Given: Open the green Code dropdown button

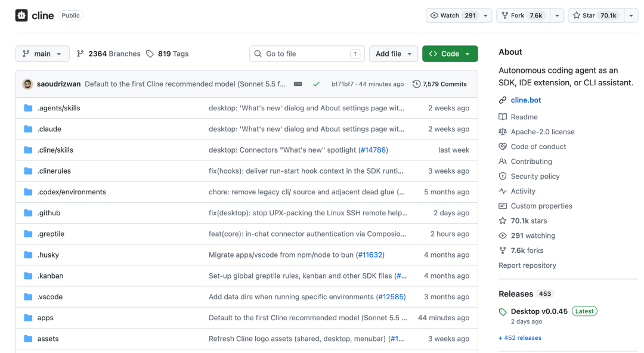Looking at the screenshot, I should pyautogui.click(x=450, y=54).
